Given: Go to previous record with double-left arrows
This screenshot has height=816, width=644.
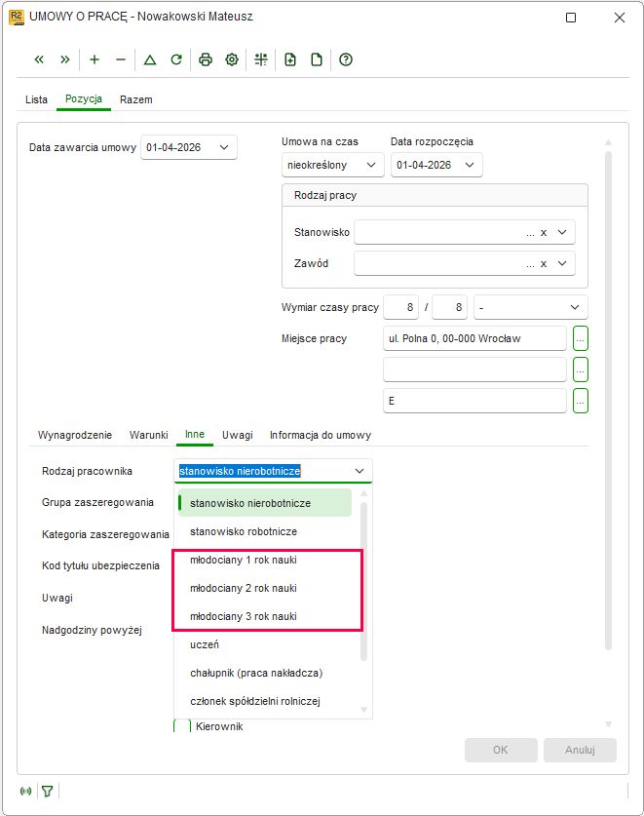Looking at the screenshot, I should tap(39, 59).
